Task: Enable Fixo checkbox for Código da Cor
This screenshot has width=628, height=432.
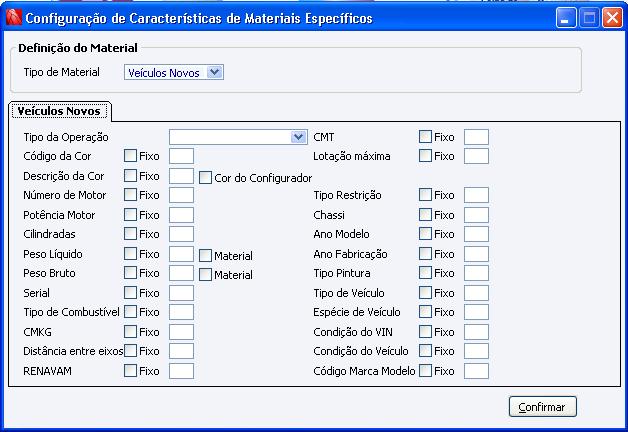Action: click(130, 156)
